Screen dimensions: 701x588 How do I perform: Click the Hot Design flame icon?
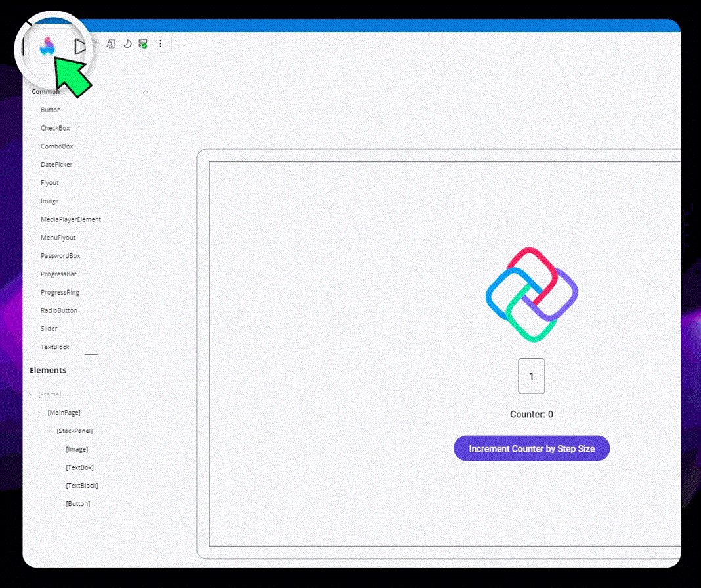click(47, 46)
